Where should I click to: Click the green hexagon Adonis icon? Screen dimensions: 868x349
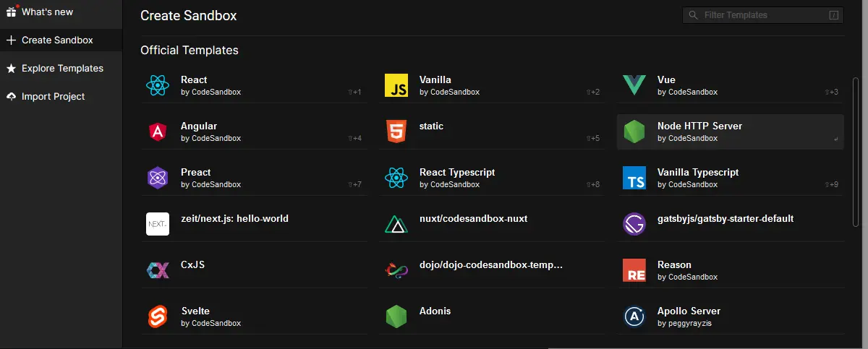[396, 316]
